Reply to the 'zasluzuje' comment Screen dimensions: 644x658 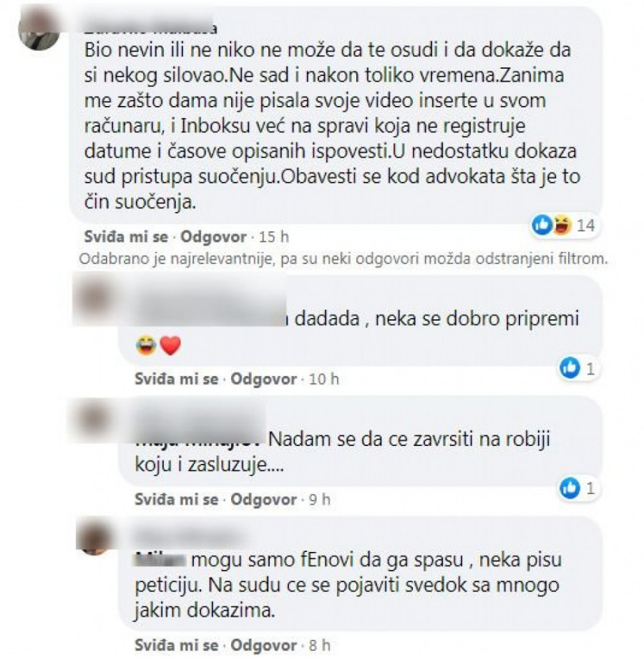coord(264,500)
